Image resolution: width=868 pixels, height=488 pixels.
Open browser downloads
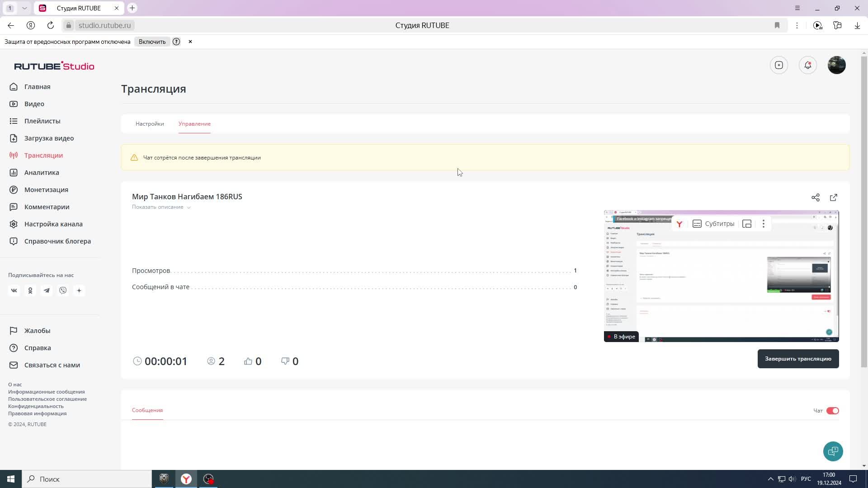[x=857, y=25]
